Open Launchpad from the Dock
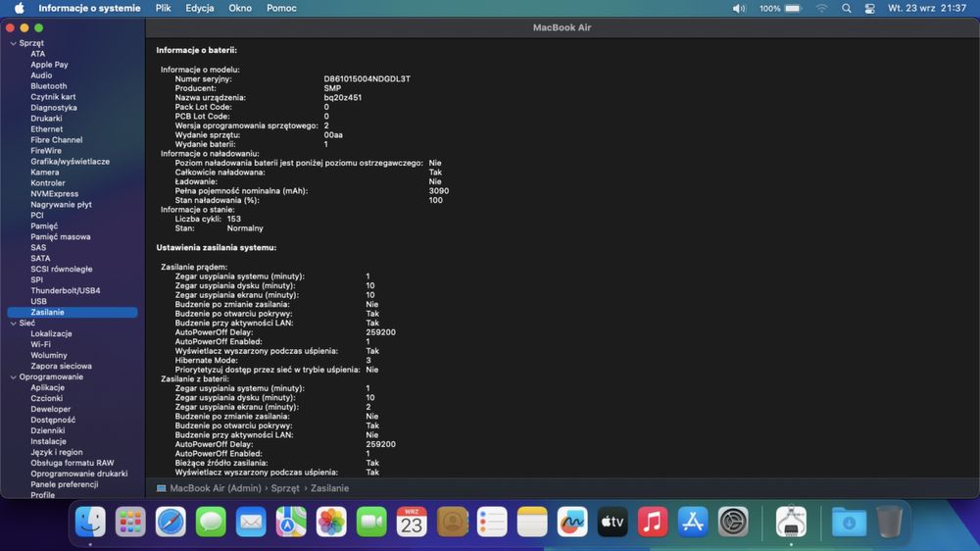This screenshot has height=551, width=980. pos(130,522)
